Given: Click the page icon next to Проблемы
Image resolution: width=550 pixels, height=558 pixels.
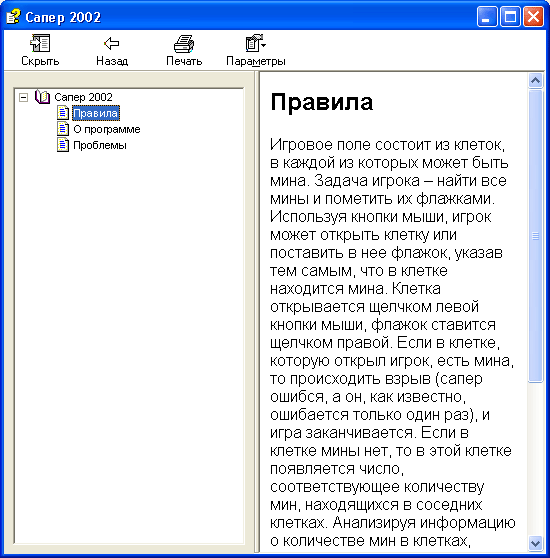Looking at the screenshot, I should coord(63,145).
